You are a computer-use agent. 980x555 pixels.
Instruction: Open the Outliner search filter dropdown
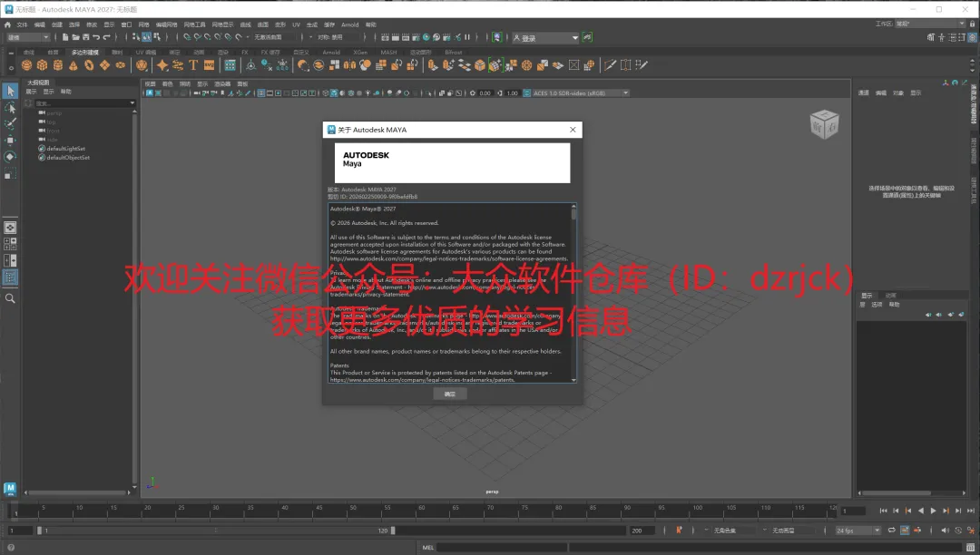tap(132, 103)
